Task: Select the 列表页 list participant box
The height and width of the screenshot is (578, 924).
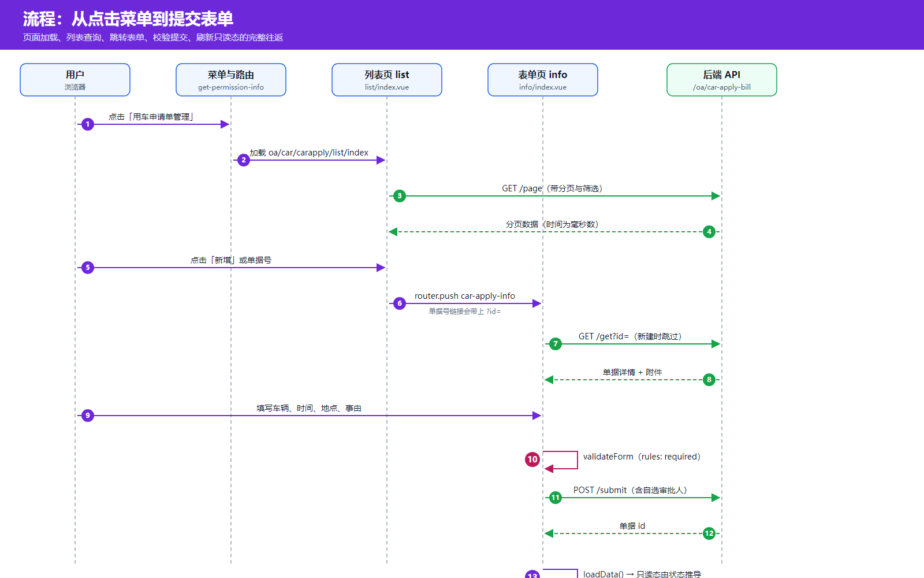Action: (x=387, y=80)
